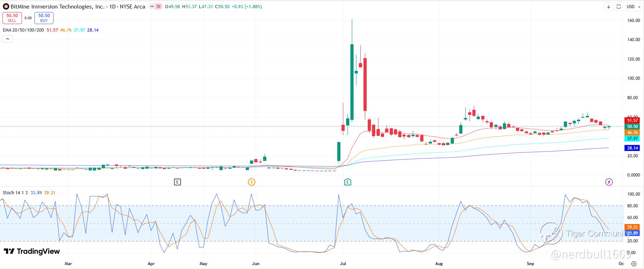Click the red 51.57 value in EMA legend

tap(52, 30)
